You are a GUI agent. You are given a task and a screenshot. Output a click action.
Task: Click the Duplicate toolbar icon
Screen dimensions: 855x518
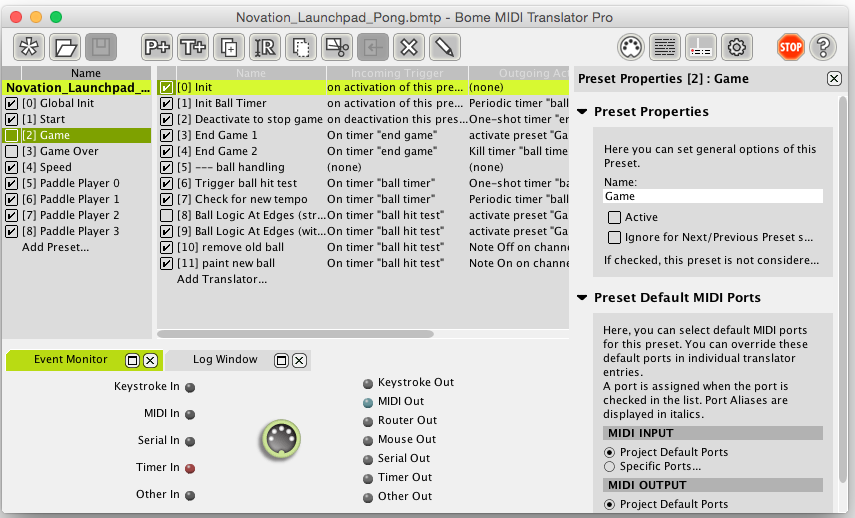(x=229, y=47)
